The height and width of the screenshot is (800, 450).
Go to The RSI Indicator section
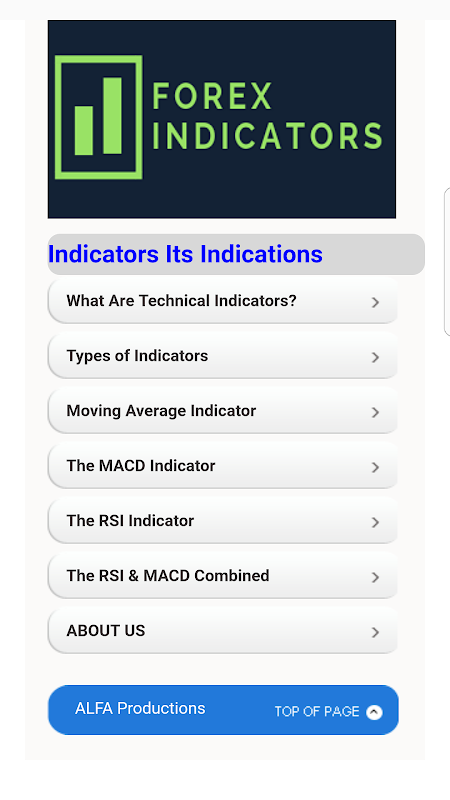223,521
